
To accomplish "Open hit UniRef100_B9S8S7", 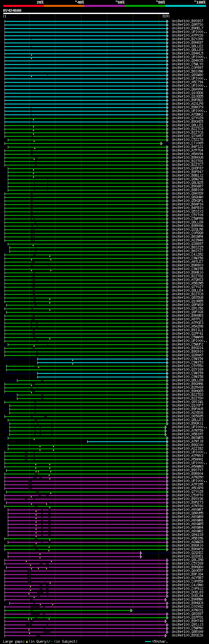I will click(x=187, y=21).
